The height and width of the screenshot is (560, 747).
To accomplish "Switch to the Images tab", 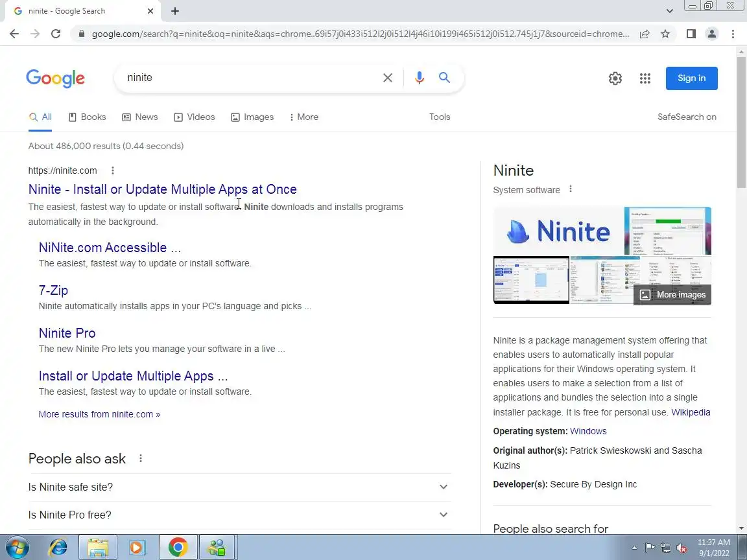I will pyautogui.click(x=252, y=117).
